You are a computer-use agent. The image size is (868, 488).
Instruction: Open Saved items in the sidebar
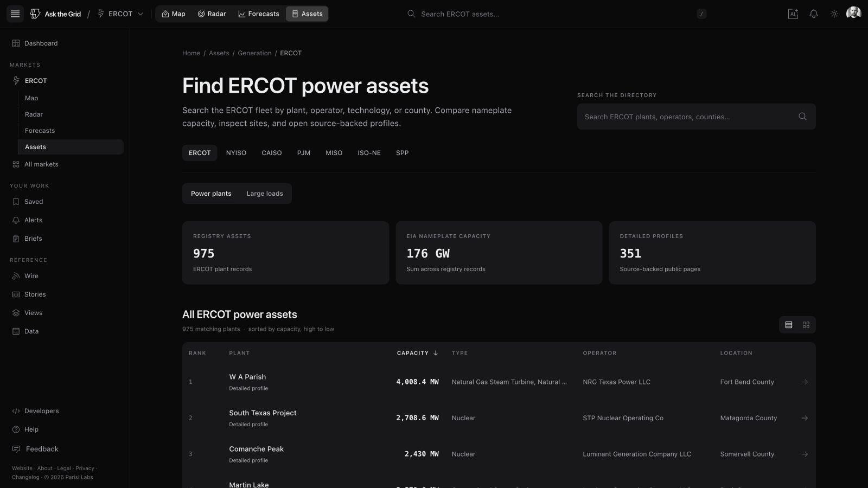(65, 202)
